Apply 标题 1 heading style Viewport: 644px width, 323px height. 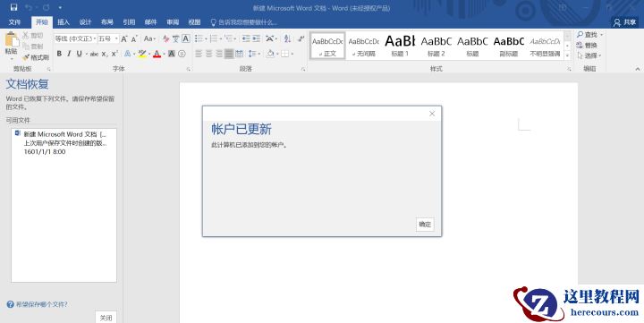(400, 46)
